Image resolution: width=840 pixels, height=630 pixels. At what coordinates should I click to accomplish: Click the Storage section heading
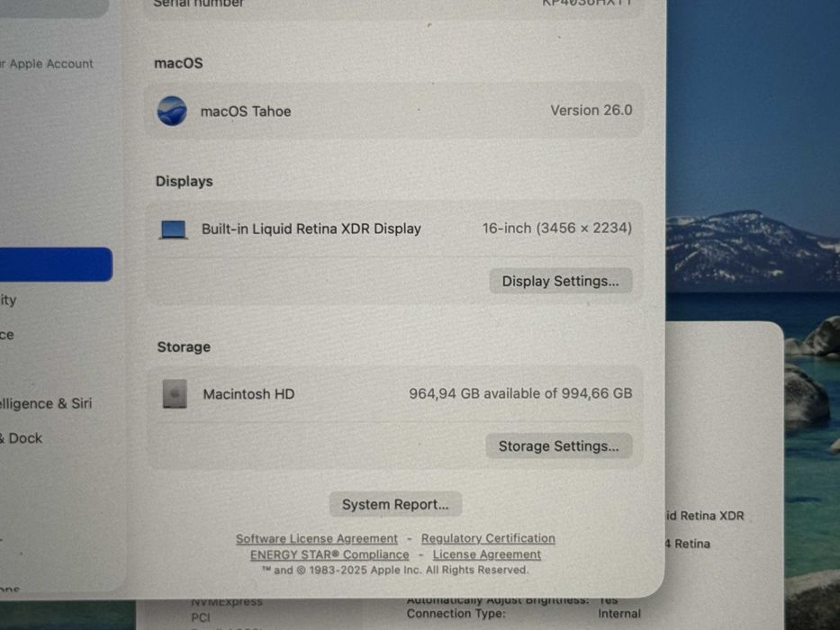click(x=184, y=346)
